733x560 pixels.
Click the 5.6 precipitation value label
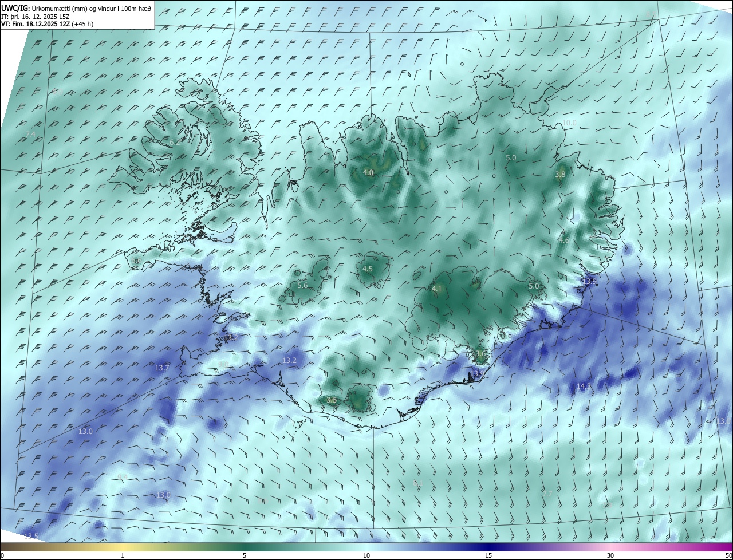[303, 286]
